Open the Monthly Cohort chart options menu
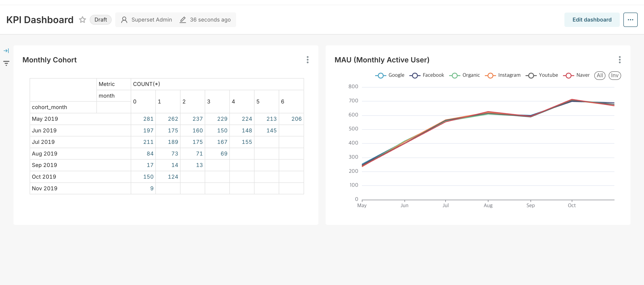 click(307, 60)
